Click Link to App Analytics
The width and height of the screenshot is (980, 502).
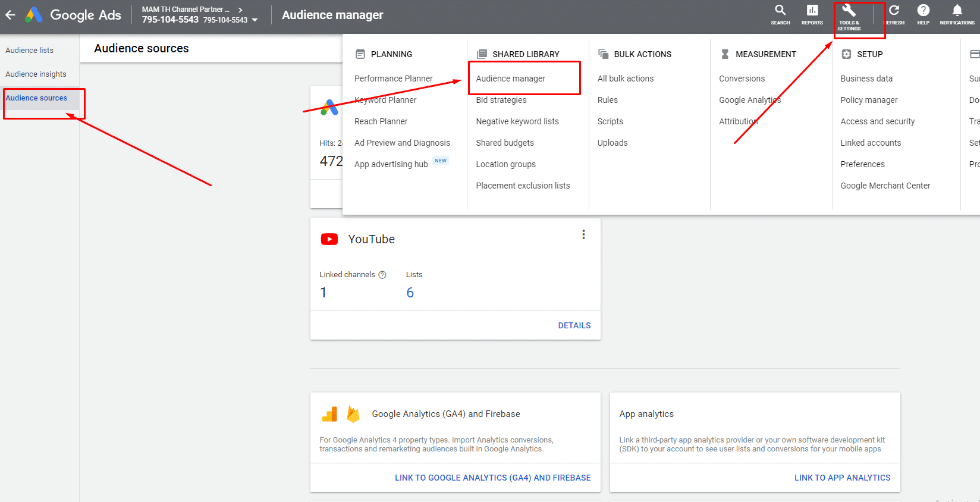pyautogui.click(x=842, y=478)
